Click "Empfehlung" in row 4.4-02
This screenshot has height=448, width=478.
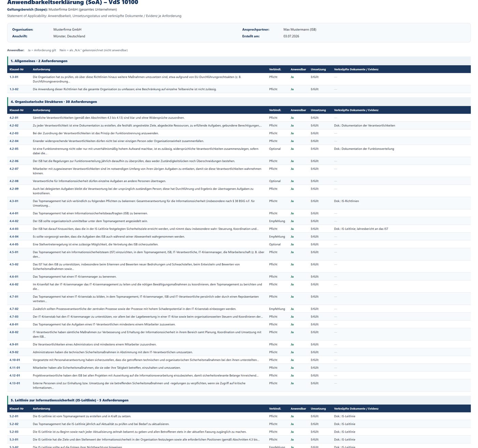277,221
